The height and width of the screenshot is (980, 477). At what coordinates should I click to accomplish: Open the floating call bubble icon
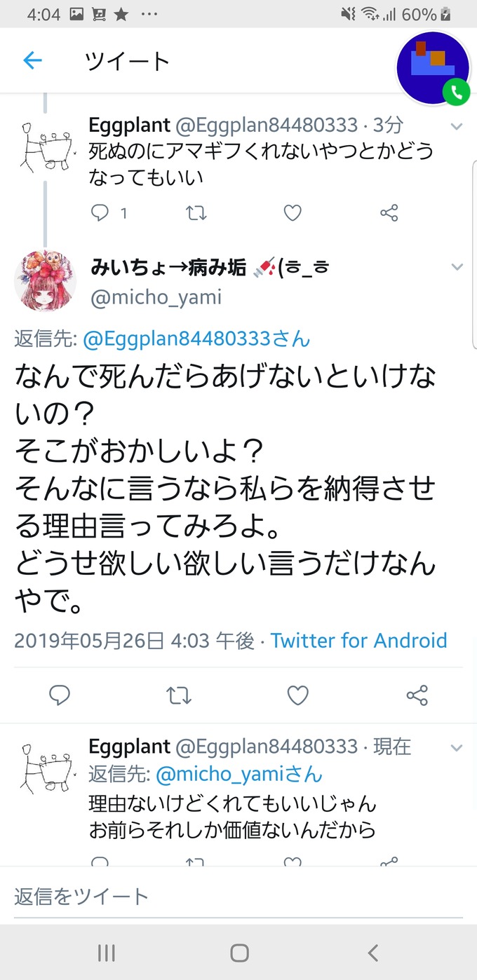click(x=433, y=68)
